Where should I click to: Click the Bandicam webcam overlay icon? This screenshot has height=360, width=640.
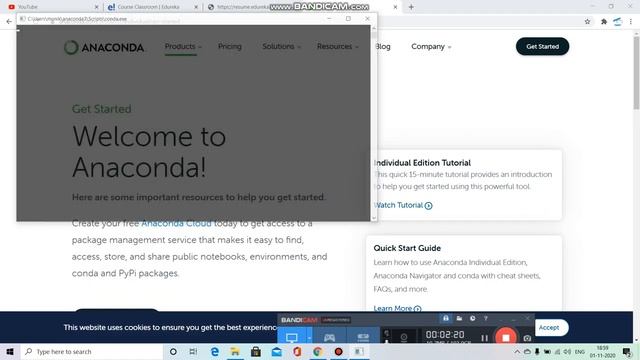click(x=404, y=338)
